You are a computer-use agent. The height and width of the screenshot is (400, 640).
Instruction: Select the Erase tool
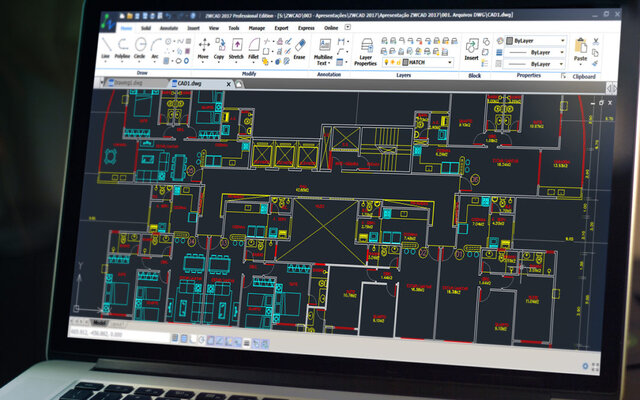298,49
